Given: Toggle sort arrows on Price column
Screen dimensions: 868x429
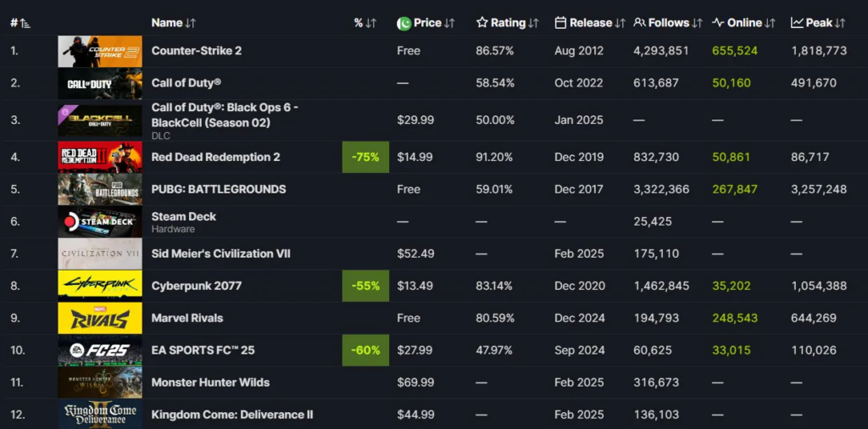Looking at the screenshot, I should tap(449, 23).
